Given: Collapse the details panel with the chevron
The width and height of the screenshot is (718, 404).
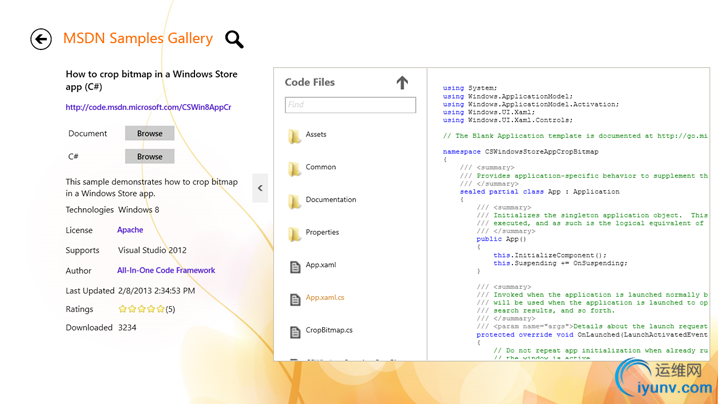Looking at the screenshot, I should pyautogui.click(x=260, y=188).
